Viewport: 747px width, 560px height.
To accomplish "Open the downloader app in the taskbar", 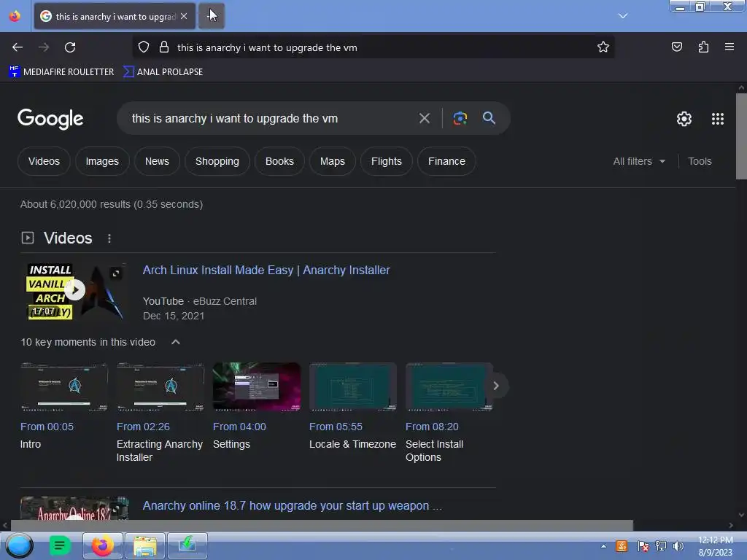I will 187,545.
